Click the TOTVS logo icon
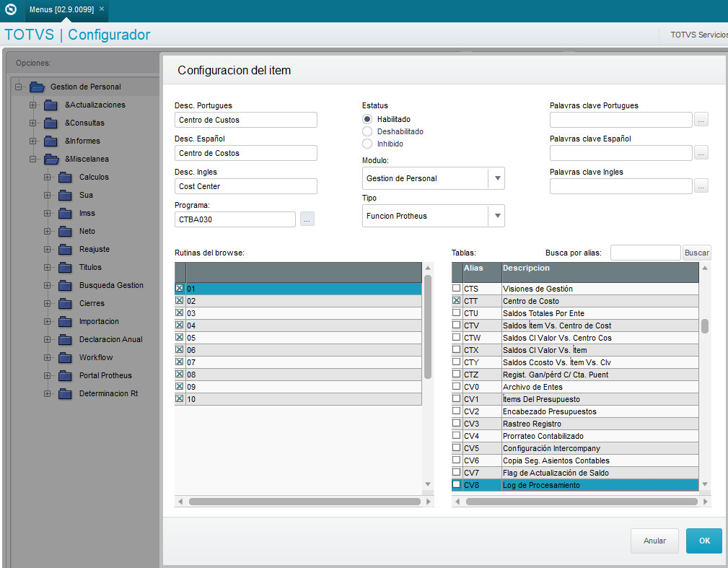Viewport: 728px width, 568px height. [x=11, y=9]
